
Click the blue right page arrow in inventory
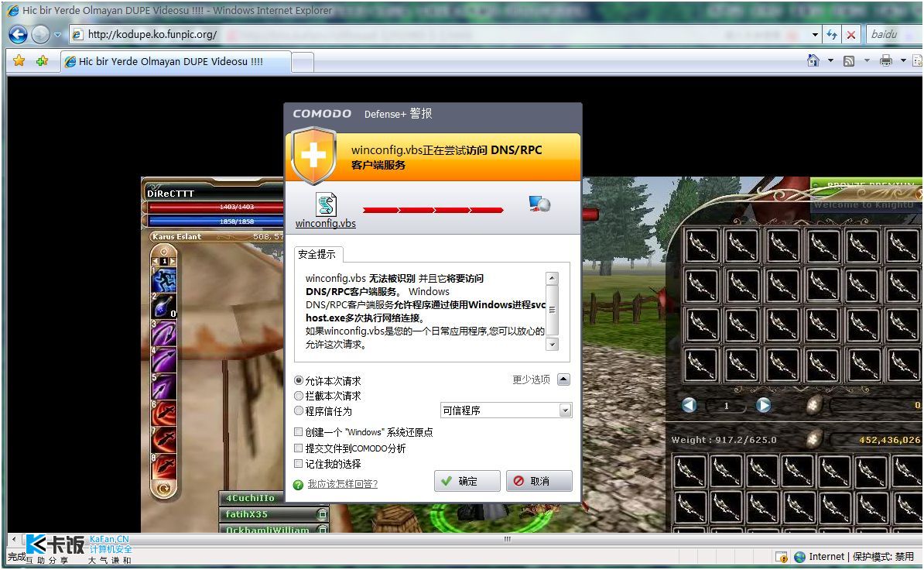764,406
